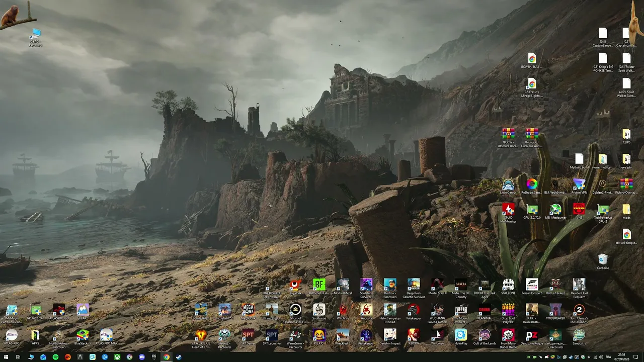This screenshot has width=644, height=362.
Task: Open the HoYoPlay launcher icon
Action: (461, 337)
